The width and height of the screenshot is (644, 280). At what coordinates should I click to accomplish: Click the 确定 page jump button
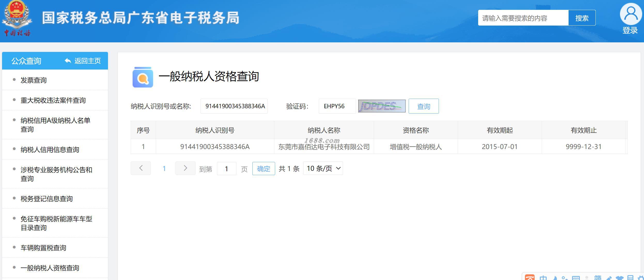pyautogui.click(x=263, y=169)
